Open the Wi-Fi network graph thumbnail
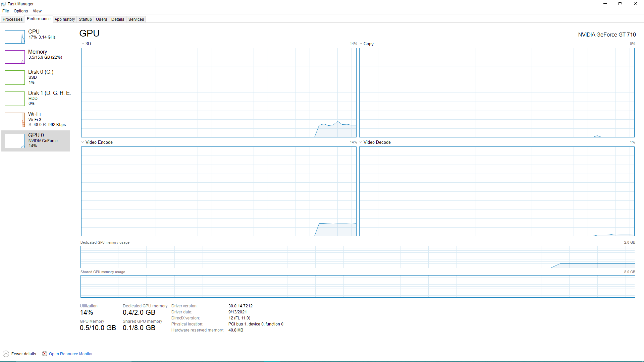 (15, 120)
